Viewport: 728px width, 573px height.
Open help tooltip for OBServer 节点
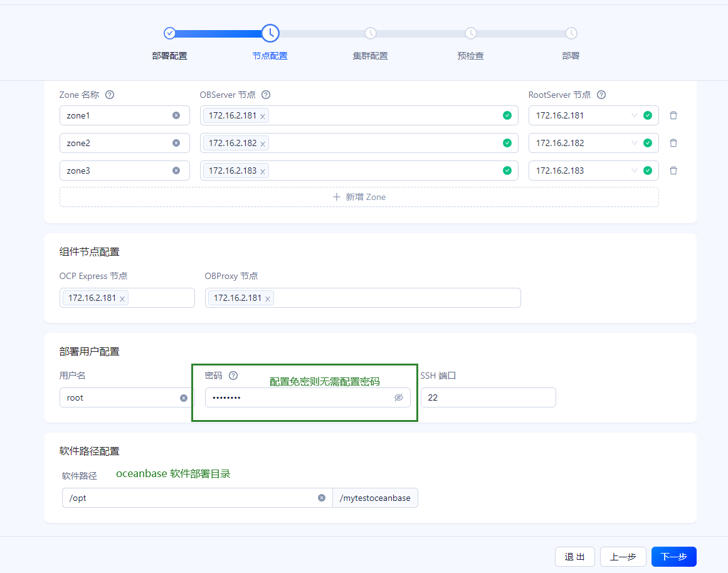[x=266, y=95]
